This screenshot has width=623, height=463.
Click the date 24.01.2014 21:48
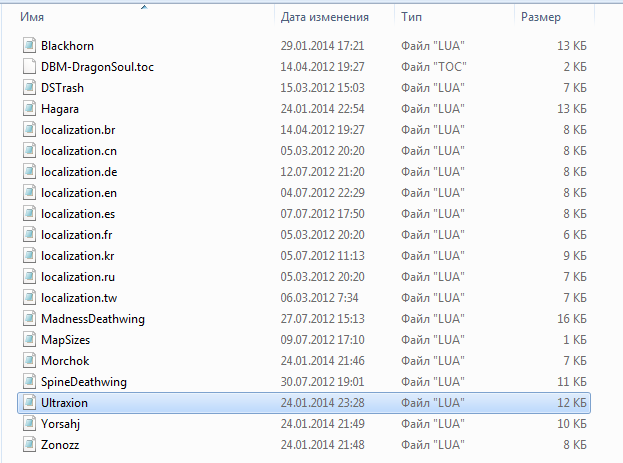(x=322, y=444)
